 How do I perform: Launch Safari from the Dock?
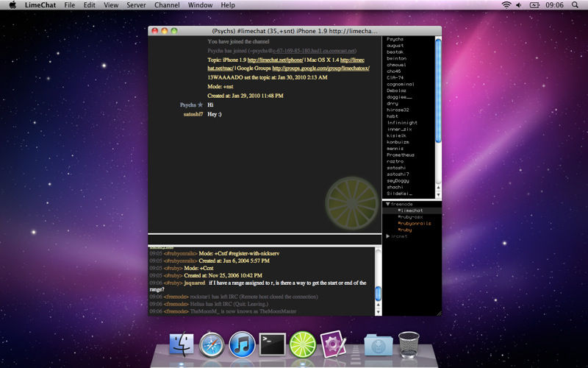point(212,344)
